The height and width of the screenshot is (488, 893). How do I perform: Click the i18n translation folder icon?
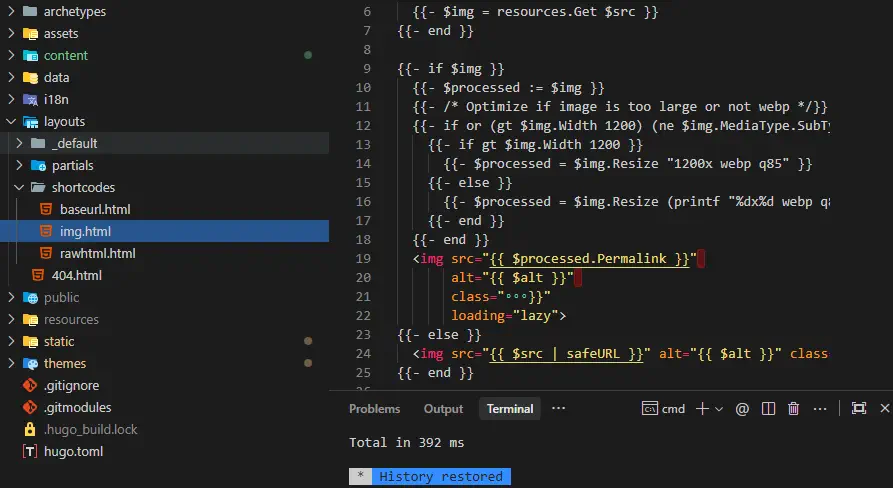[30, 100]
